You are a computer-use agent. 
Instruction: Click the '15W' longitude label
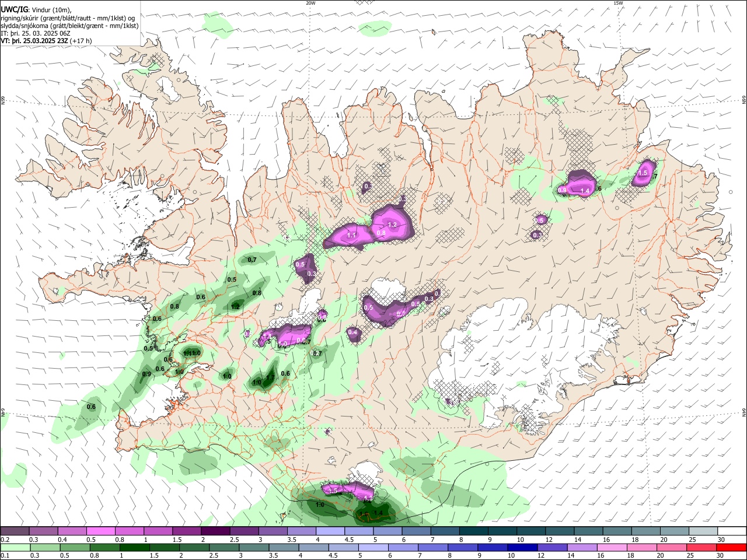click(x=618, y=3)
